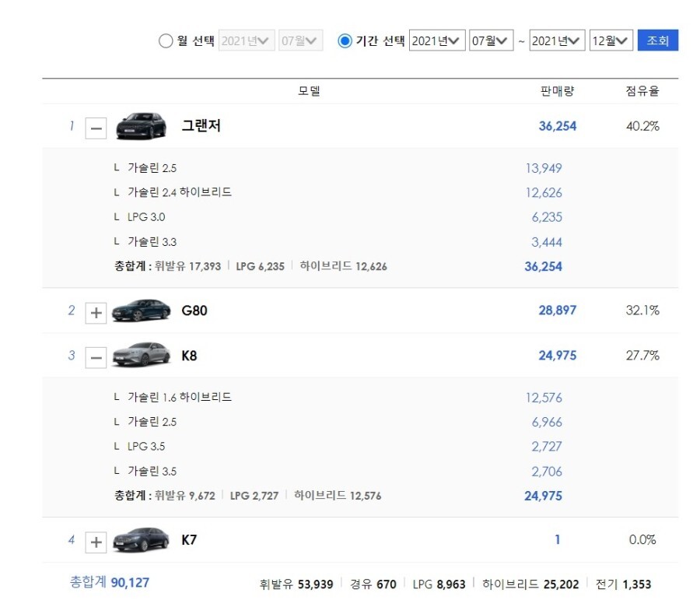Click the K8 car thumbnail

pyautogui.click(x=141, y=355)
